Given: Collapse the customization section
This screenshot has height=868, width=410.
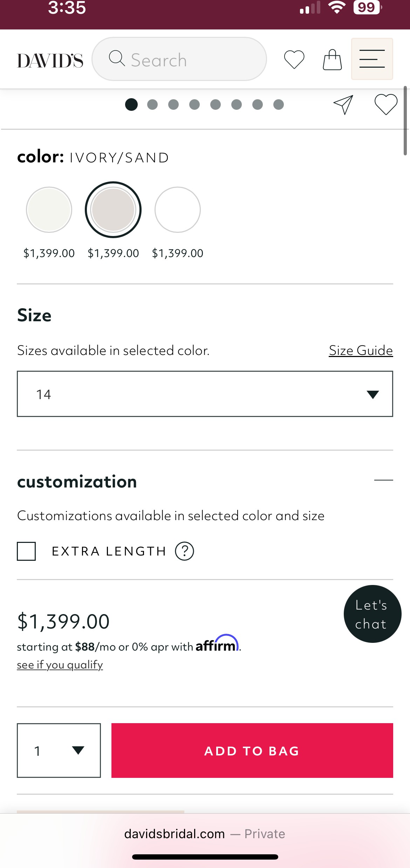Looking at the screenshot, I should 383,480.
